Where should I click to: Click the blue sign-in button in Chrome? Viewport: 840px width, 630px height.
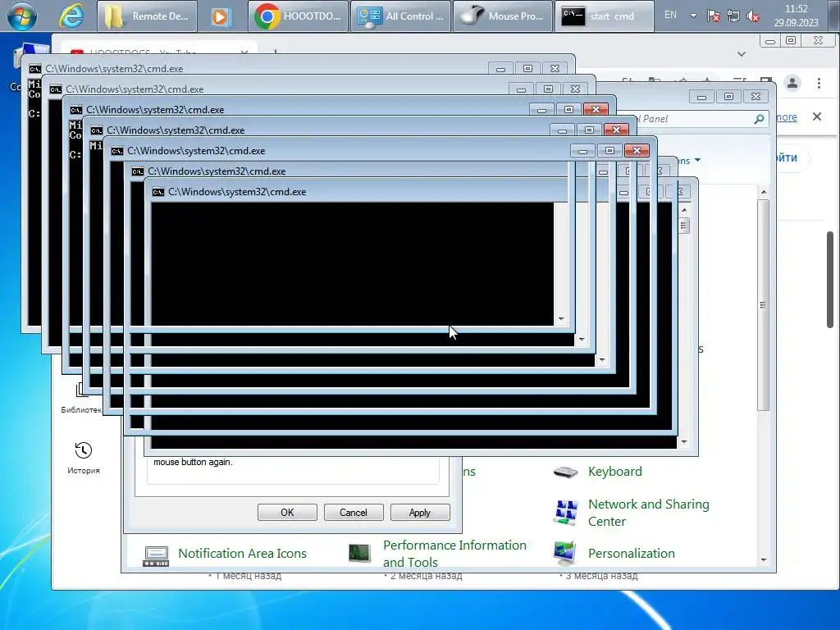tap(792, 157)
